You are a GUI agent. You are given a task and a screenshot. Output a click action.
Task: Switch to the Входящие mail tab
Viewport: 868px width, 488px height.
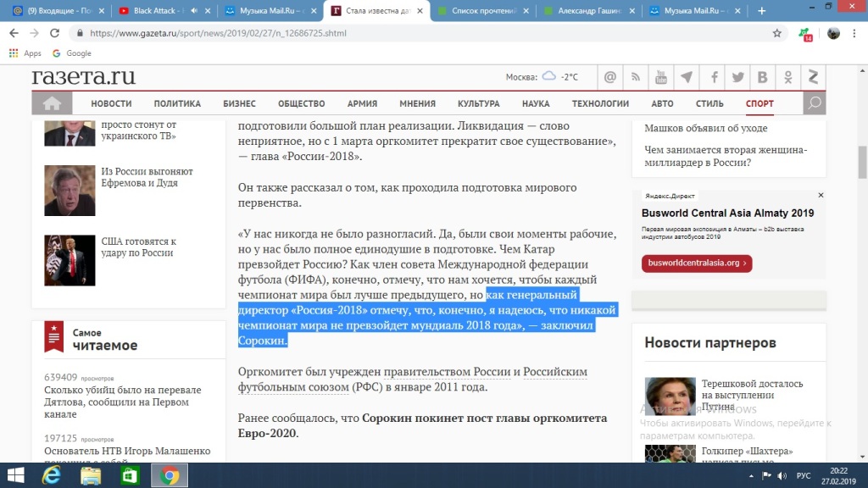58,10
